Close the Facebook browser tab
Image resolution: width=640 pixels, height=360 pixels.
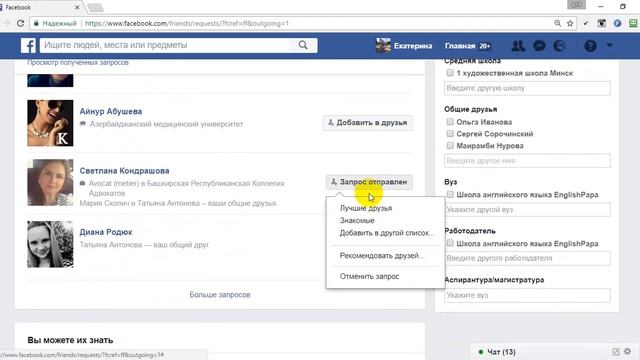[x=77, y=7]
